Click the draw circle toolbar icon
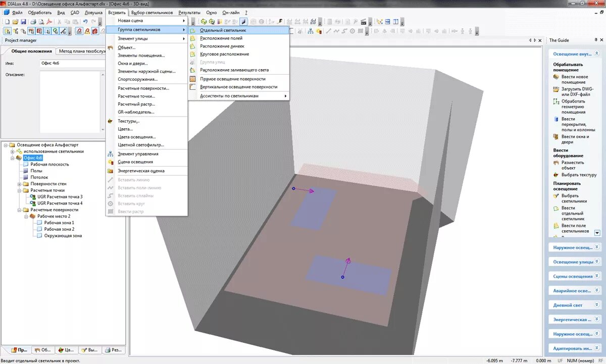Image resolution: width=606 pixels, height=364 pixels. pyautogui.click(x=352, y=31)
